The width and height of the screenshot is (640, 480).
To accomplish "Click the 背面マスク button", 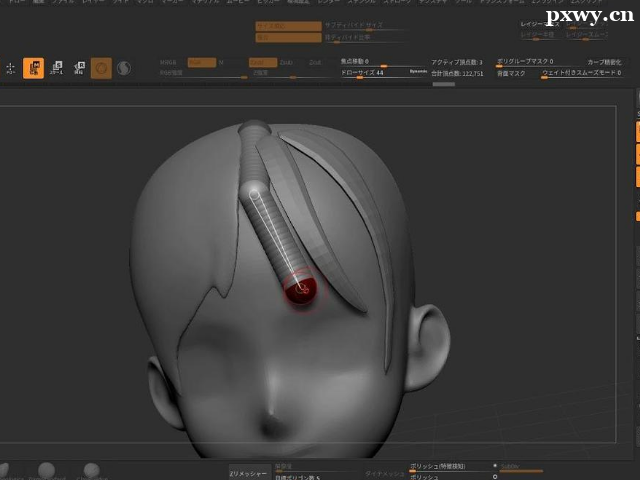I will point(511,74).
